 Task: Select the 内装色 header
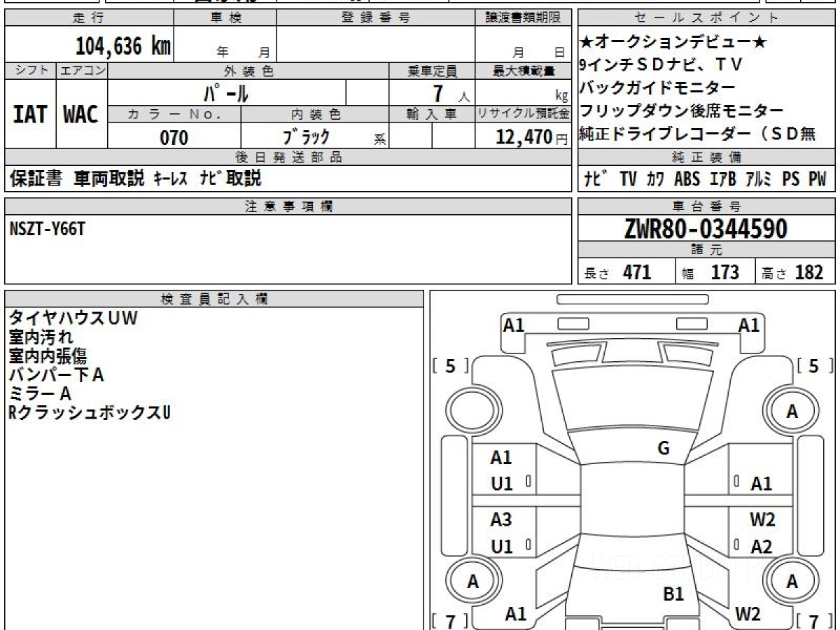pos(315,114)
